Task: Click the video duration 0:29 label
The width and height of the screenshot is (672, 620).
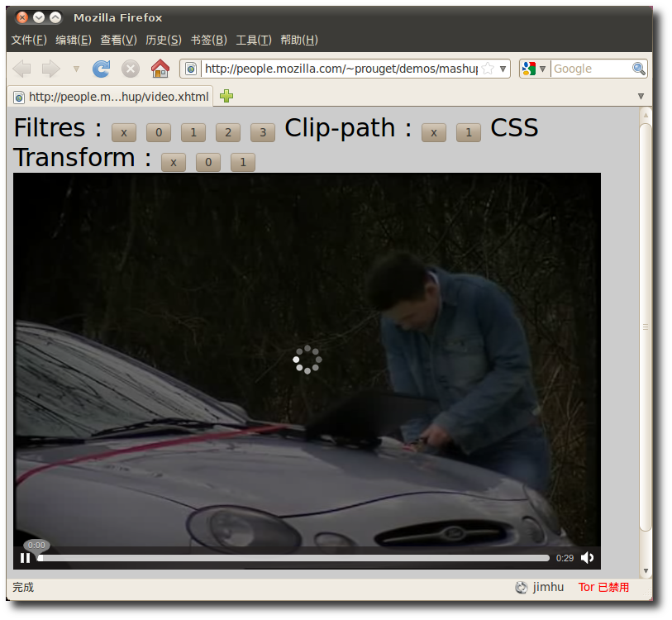Action: coord(565,558)
